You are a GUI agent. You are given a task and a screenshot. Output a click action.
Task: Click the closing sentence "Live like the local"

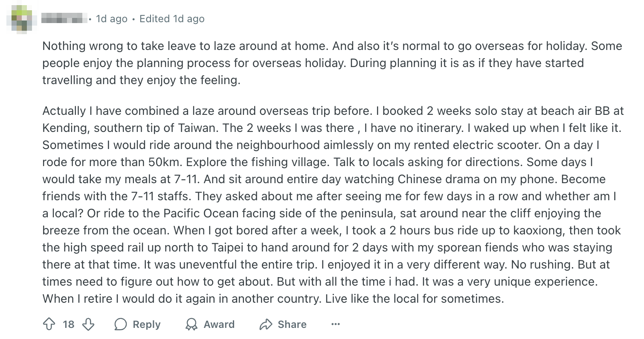point(414,298)
